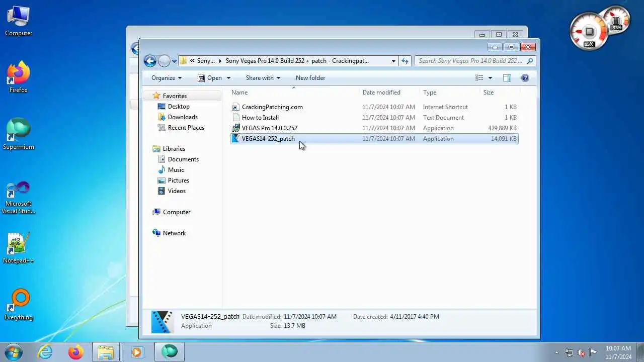
Task: Sort files by Date modified column
Action: pos(390,93)
